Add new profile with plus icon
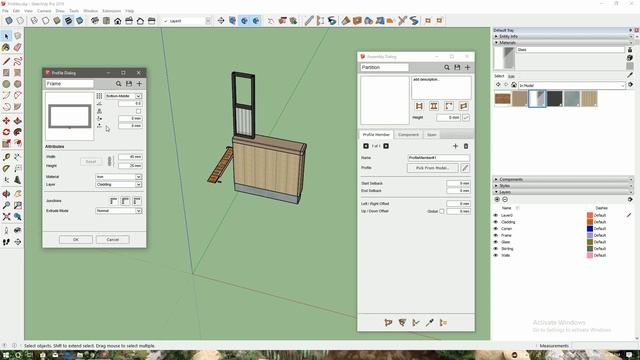The width and height of the screenshot is (640, 360). tap(139, 84)
